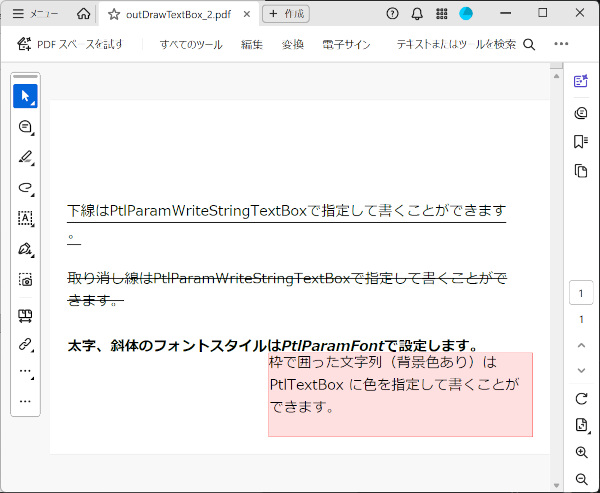Go to the Home icon

pos(83,14)
